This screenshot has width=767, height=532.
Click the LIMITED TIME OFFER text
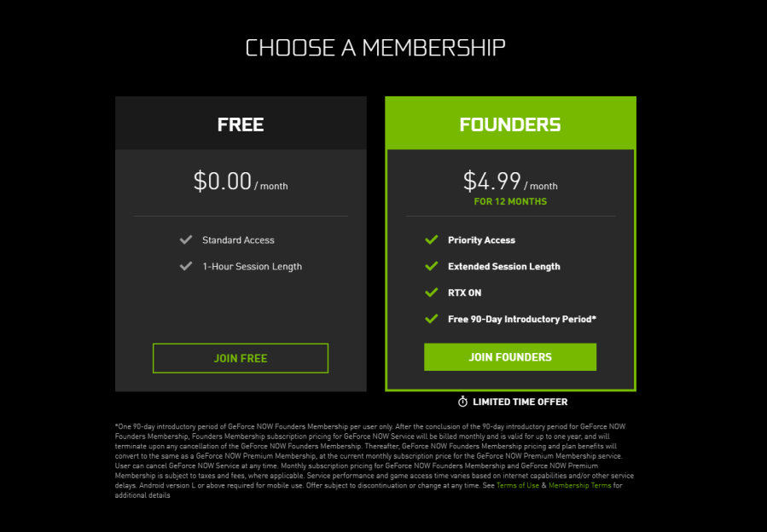pyautogui.click(x=519, y=402)
